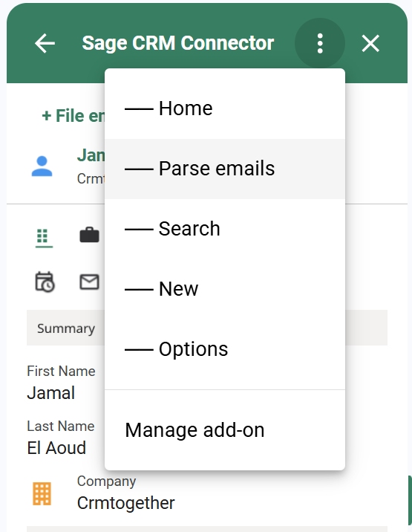The width and height of the screenshot is (412, 532).
Task: Open the Crmtogether company link
Action: (125, 503)
